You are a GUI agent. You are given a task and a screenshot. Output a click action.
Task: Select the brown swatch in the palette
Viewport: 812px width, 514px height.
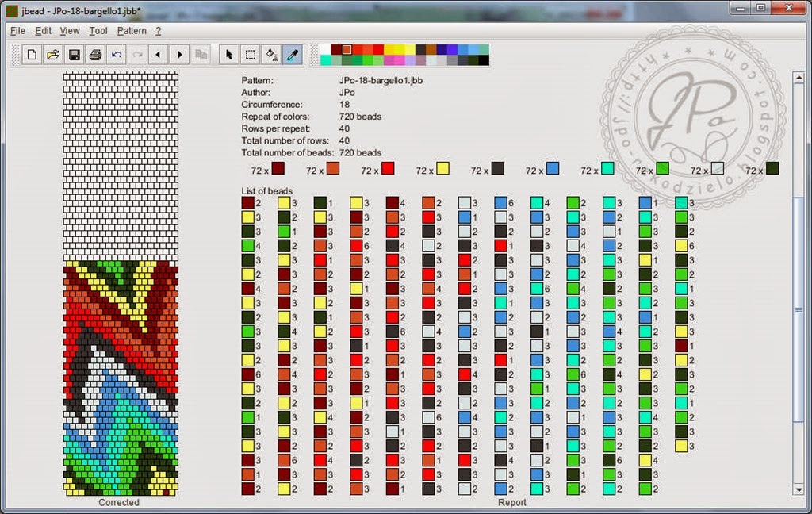click(431, 49)
